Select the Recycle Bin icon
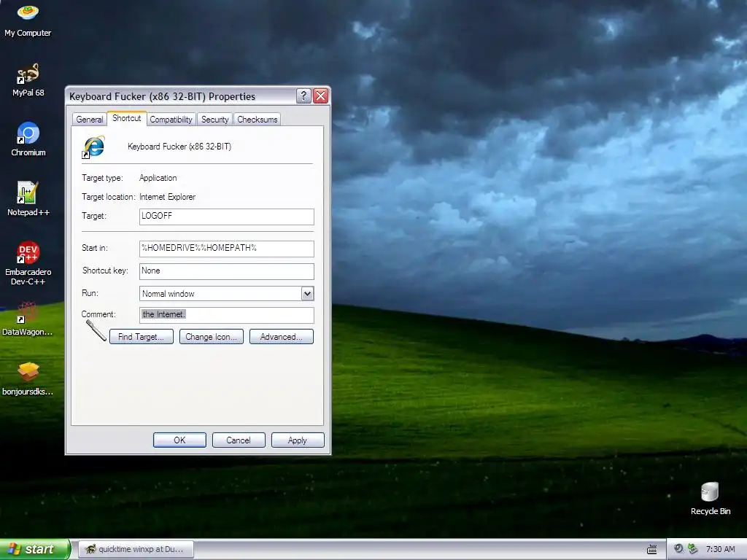This screenshot has height=560, width=747. 711,498
